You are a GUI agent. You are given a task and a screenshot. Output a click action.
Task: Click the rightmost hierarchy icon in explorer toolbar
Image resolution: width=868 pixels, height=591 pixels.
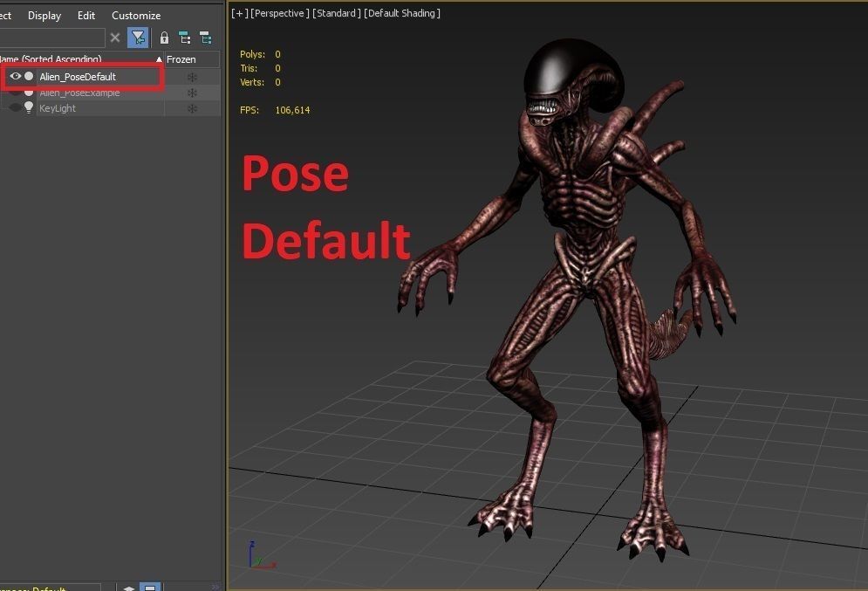tap(206, 38)
